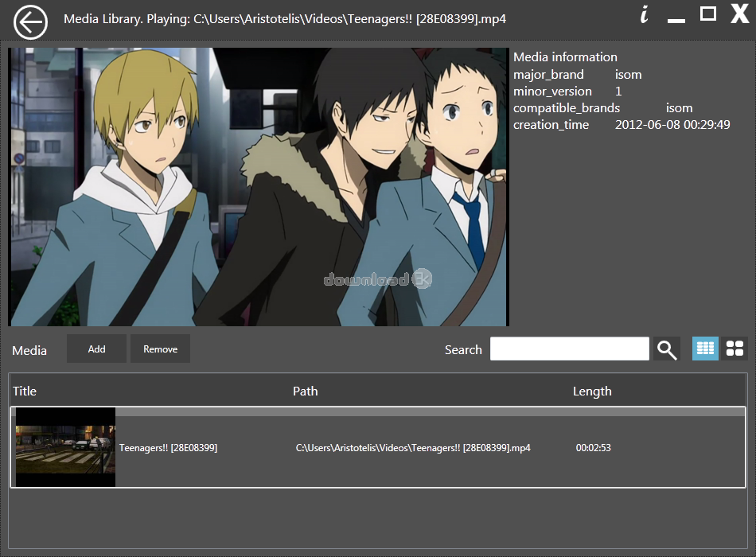Go back using the circled arrow icon
756x557 pixels.
pyautogui.click(x=30, y=22)
